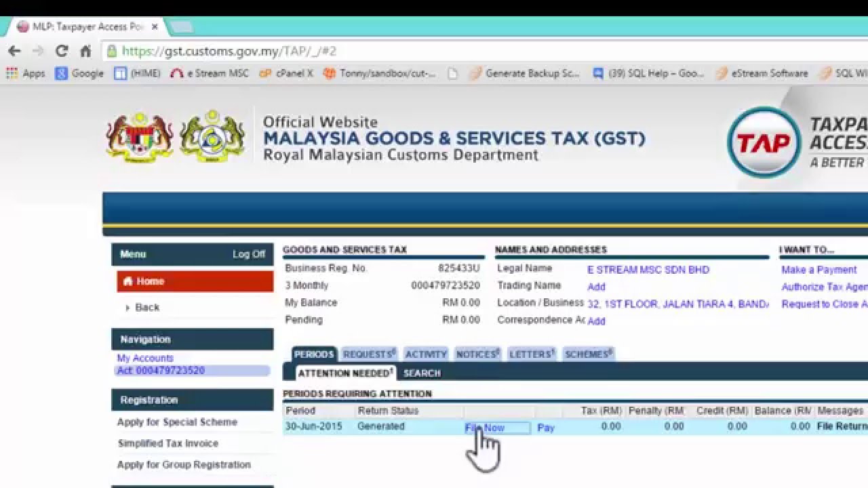Click the Royal Customs crest logo
The width and height of the screenshot is (868, 488).
(212, 136)
